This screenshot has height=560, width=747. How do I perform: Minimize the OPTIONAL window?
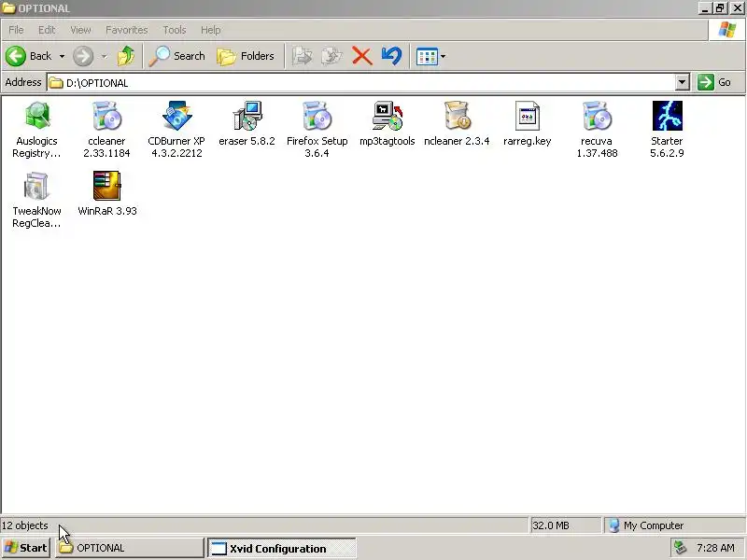(x=706, y=8)
